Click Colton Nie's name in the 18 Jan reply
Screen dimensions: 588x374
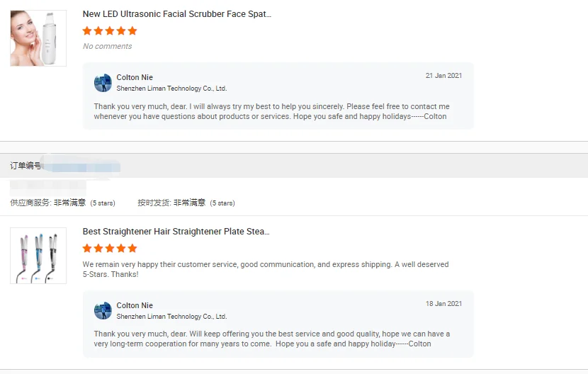[135, 305]
